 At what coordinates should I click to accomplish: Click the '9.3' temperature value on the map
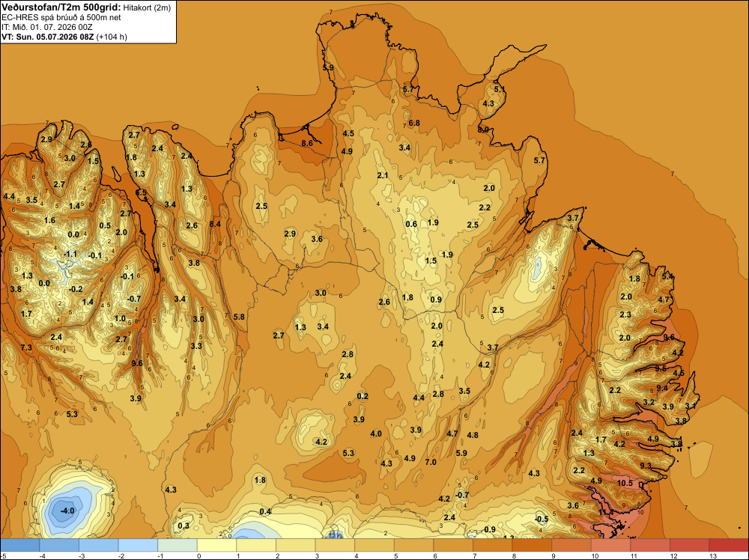[646, 466]
